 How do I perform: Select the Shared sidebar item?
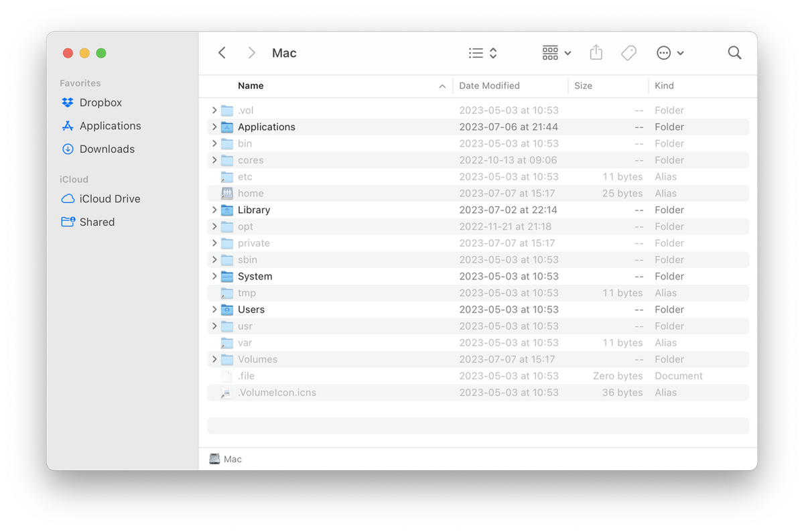pyautogui.click(x=87, y=222)
